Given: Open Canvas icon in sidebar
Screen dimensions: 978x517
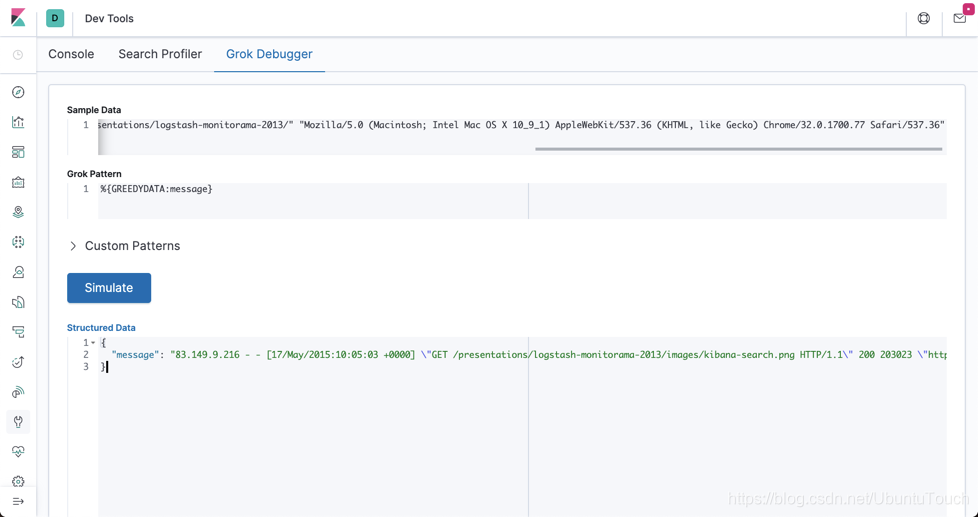Looking at the screenshot, I should [x=18, y=182].
